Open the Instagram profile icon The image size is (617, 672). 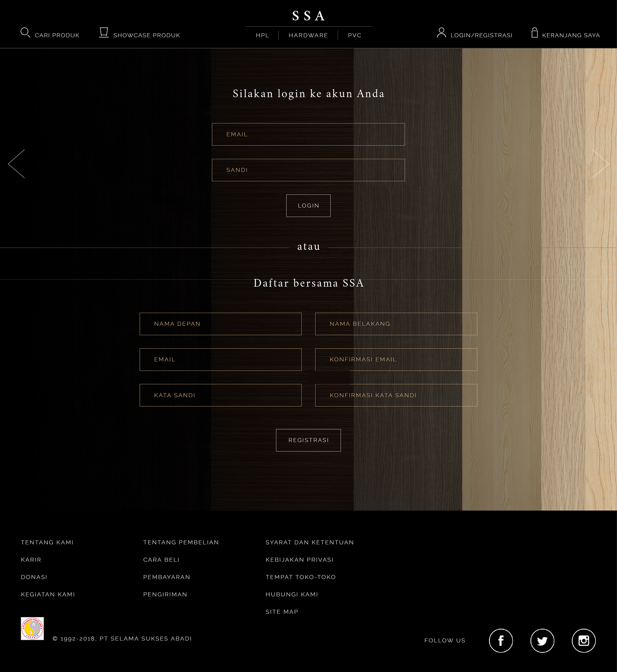click(x=584, y=641)
